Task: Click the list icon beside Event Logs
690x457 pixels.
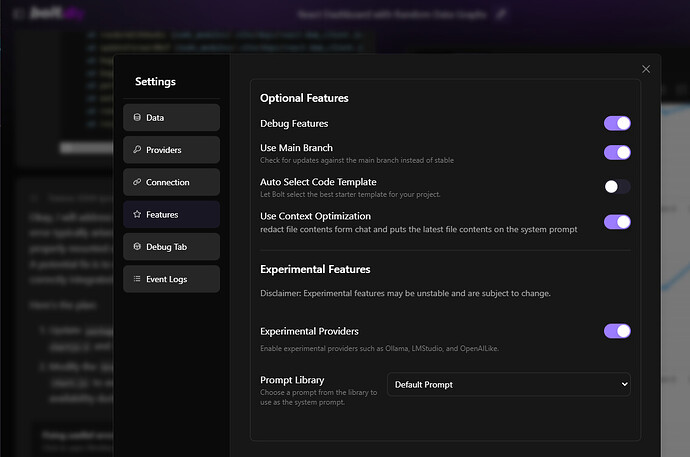Action: tap(137, 279)
